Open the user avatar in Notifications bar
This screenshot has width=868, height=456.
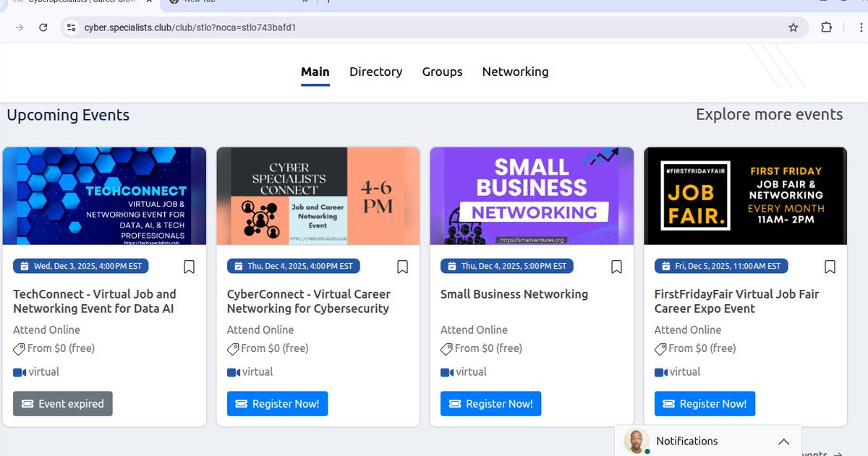(637, 442)
